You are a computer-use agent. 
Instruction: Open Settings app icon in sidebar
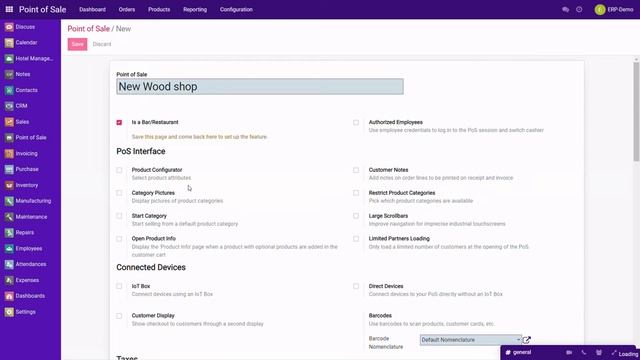(x=9, y=311)
